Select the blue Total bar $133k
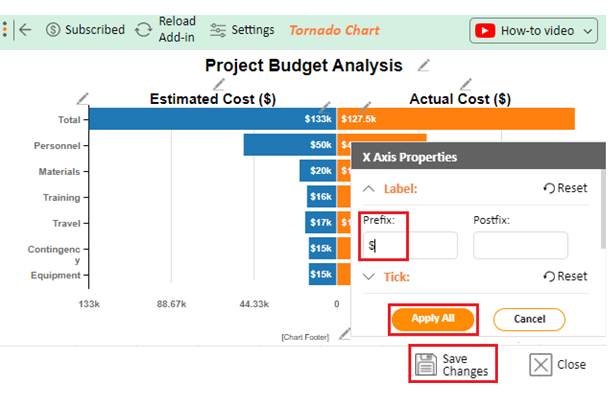 [x=212, y=119]
